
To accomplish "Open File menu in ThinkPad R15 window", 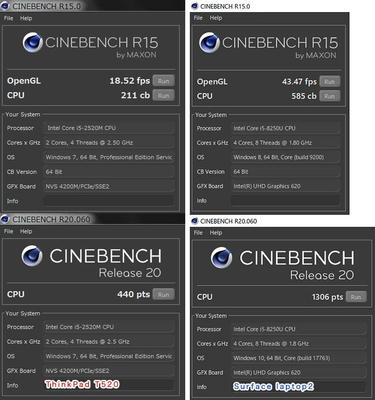I will [x=8, y=18].
